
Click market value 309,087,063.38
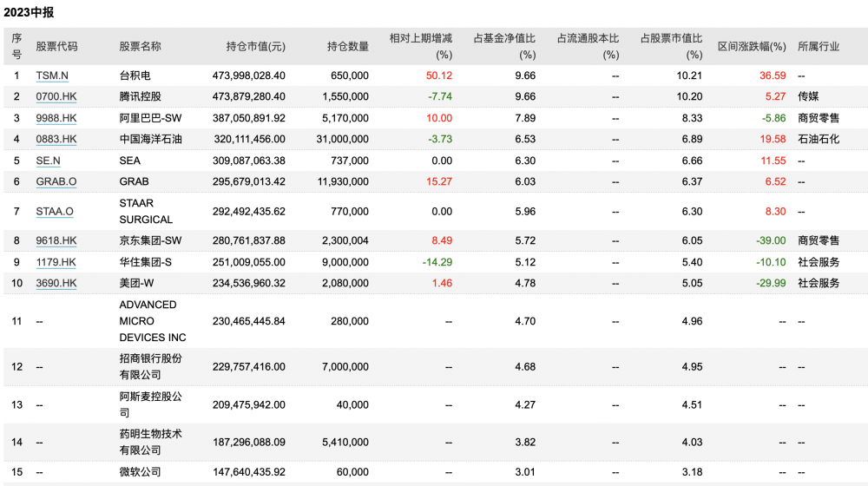click(249, 161)
